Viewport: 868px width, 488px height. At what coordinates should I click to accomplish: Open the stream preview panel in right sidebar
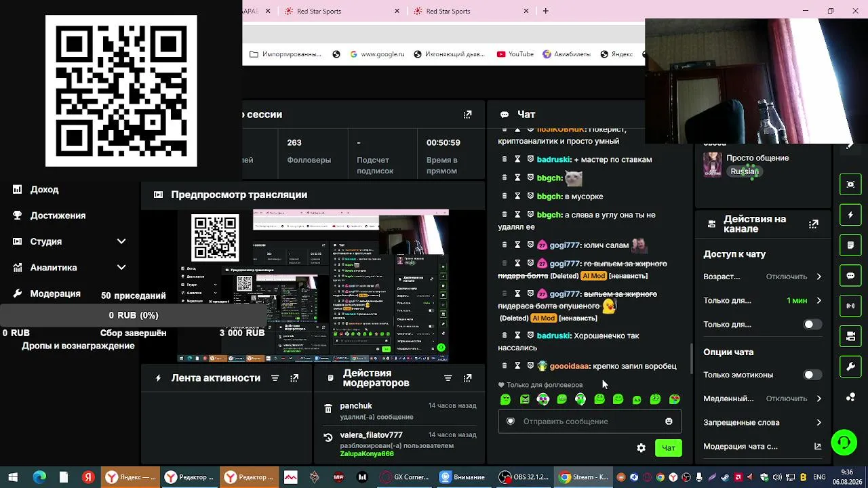850,336
